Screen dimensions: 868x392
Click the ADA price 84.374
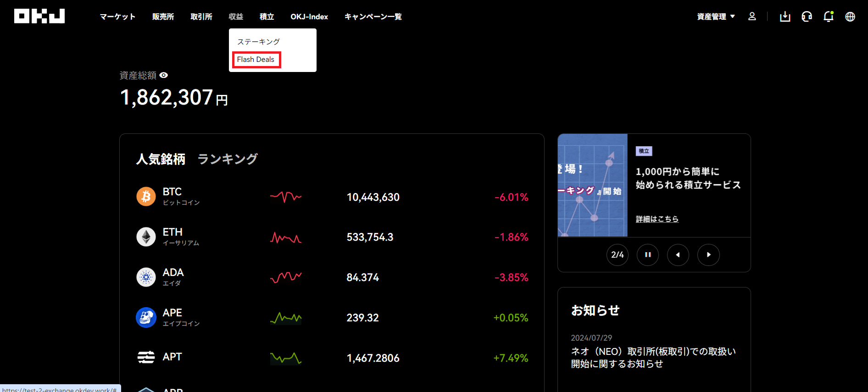(x=362, y=277)
